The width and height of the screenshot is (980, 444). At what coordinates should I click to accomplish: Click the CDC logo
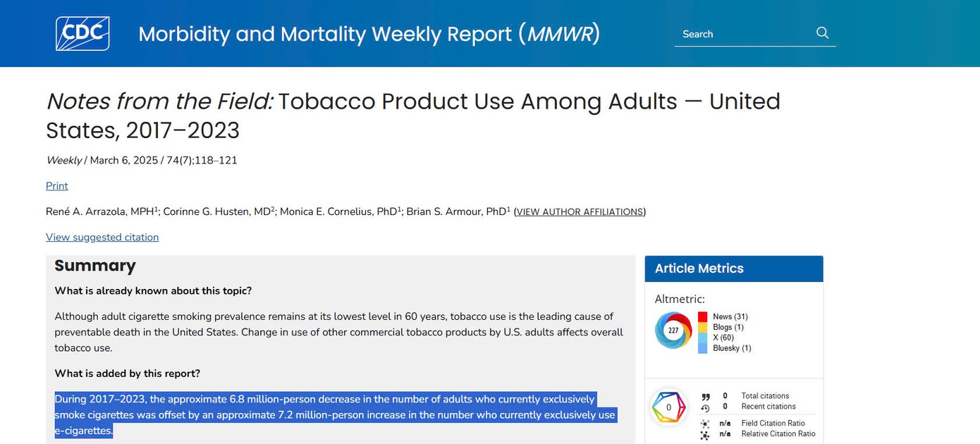pyautogui.click(x=82, y=34)
